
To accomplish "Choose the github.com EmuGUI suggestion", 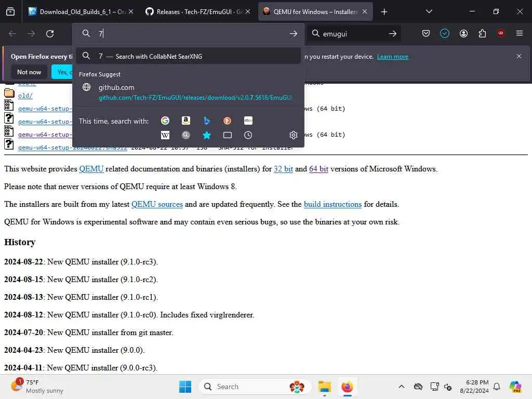I will (x=188, y=92).
